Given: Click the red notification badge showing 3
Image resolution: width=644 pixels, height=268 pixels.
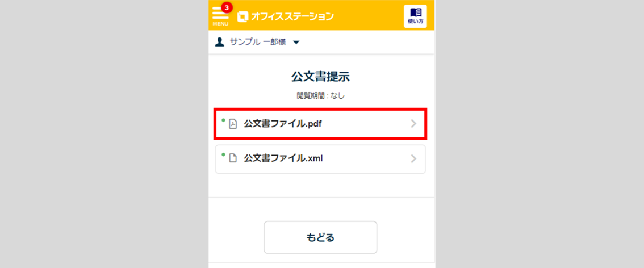Looking at the screenshot, I should 227,7.
